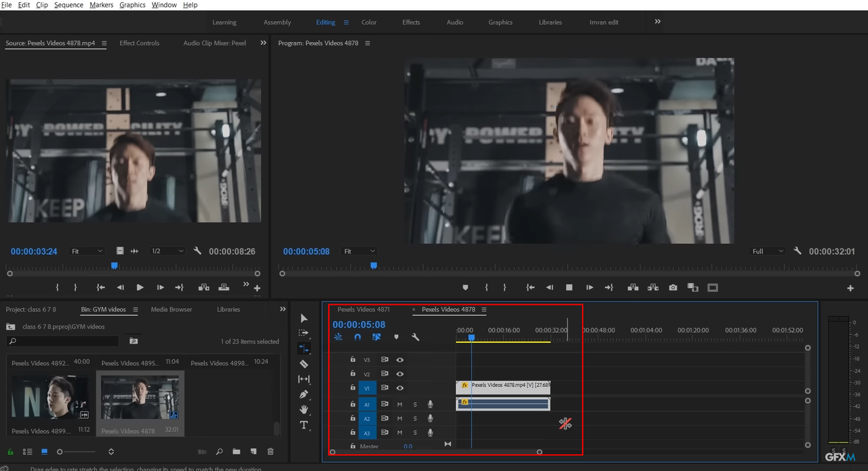Click Lift button in Program monitor
The image size is (868, 471).
[633, 287]
